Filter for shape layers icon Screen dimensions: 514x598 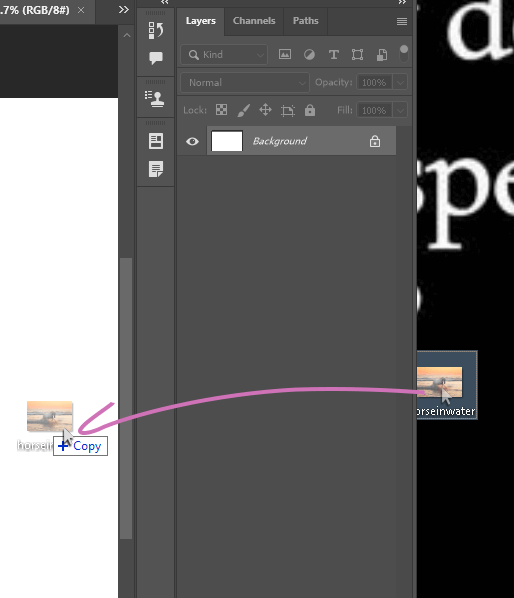point(357,55)
